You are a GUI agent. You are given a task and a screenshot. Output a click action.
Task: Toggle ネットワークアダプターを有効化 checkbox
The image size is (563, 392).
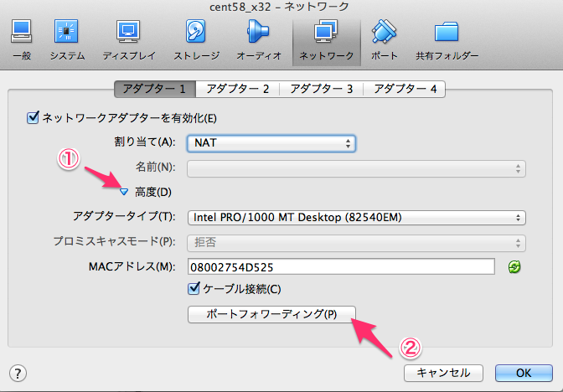tap(33, 117)
